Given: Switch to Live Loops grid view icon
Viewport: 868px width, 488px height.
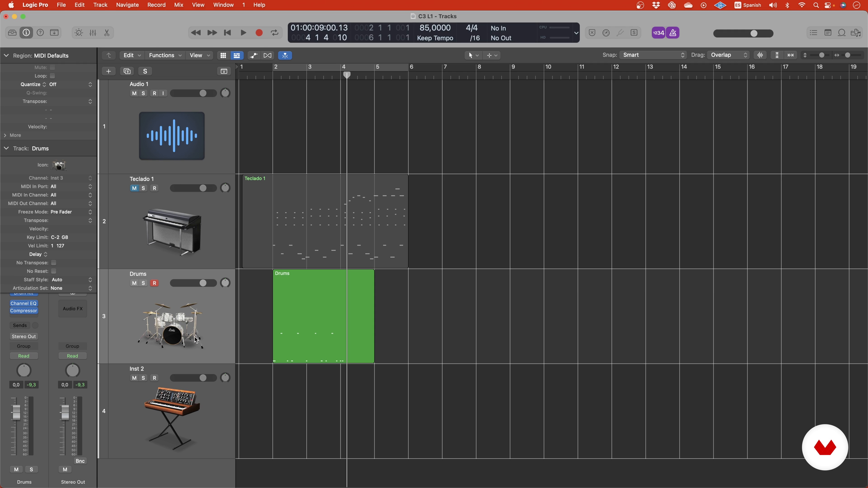Looking at the screenshot, I should 223,56.
